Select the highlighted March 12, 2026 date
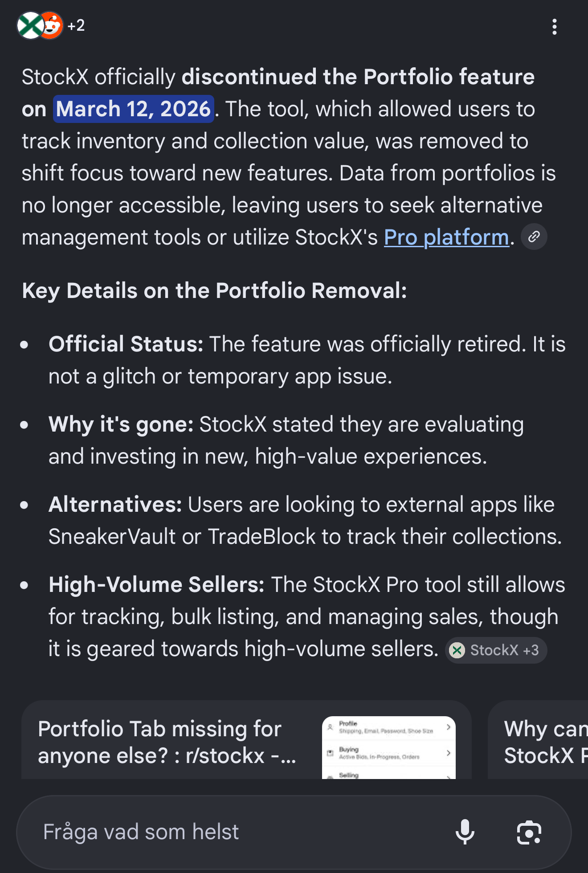This screenshot has width=588, height=873. pos(133,109)
